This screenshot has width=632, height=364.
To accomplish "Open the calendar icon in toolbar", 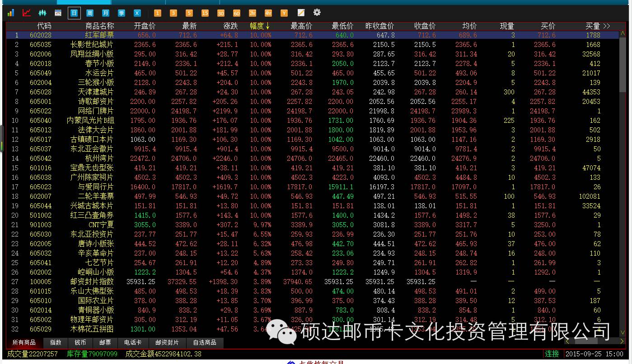I will click(x=58, y=13).
